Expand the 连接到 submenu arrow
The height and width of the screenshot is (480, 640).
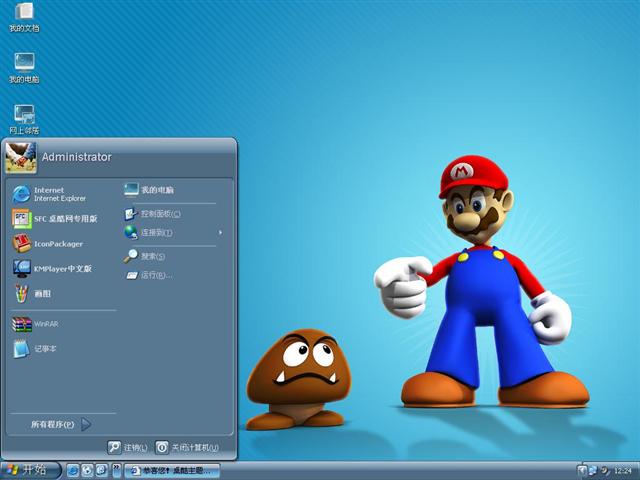click(x=220, y=233)
